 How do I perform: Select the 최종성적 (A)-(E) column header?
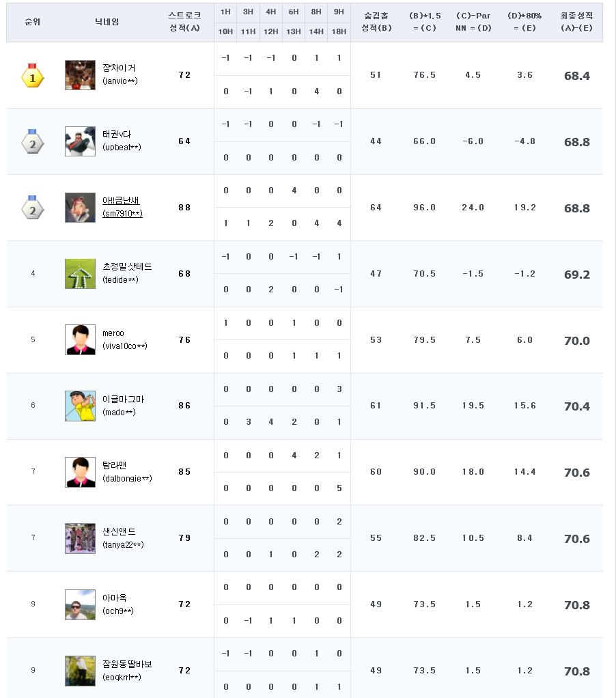point(576,22)
